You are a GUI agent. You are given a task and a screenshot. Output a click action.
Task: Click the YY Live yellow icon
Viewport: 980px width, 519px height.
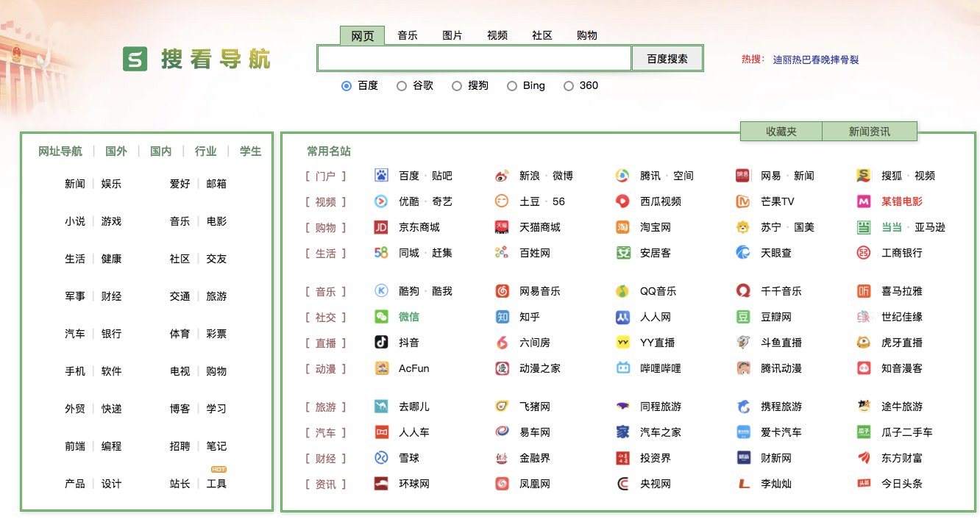click(622, 343)
